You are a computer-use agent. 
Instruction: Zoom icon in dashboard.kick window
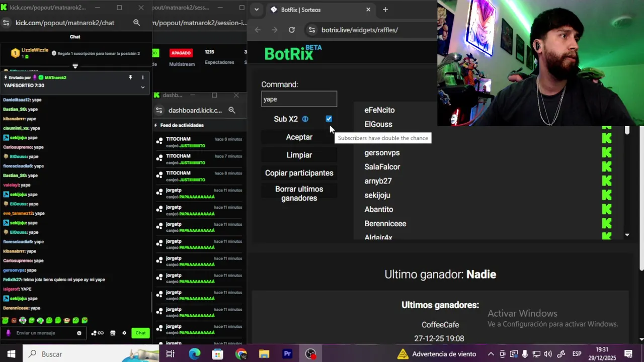[231, 110]
